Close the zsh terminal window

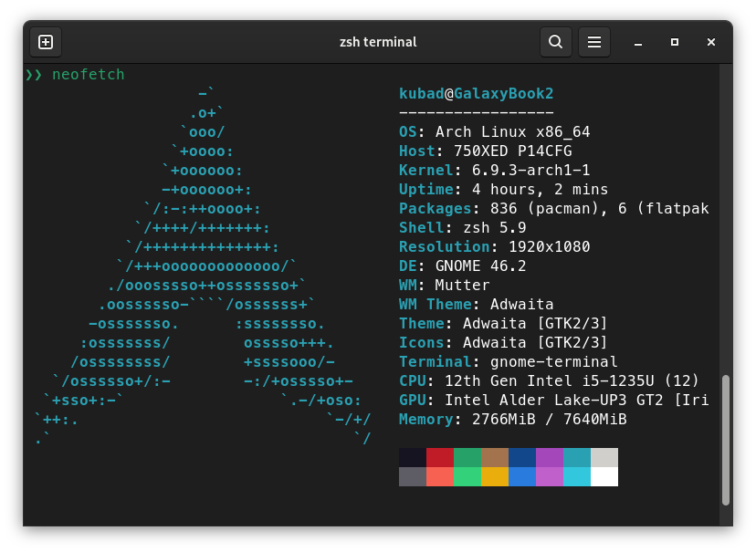click(x=710, y=42)
